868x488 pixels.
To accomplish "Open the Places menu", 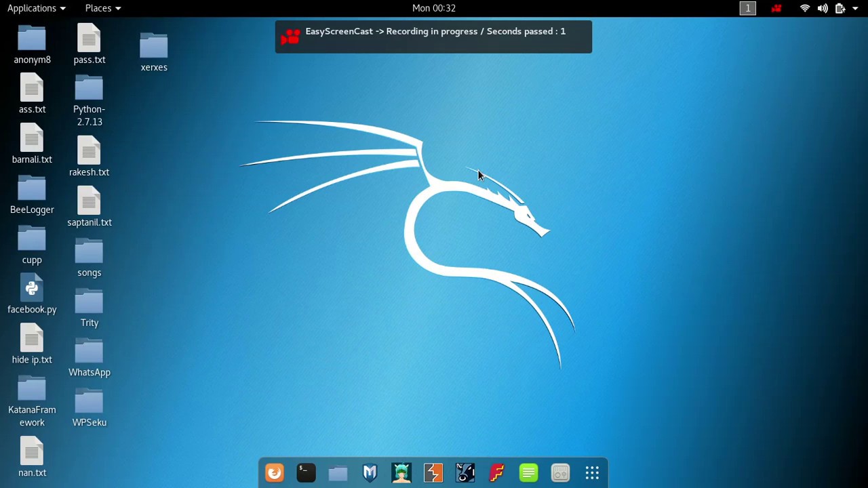I will 102,8.
